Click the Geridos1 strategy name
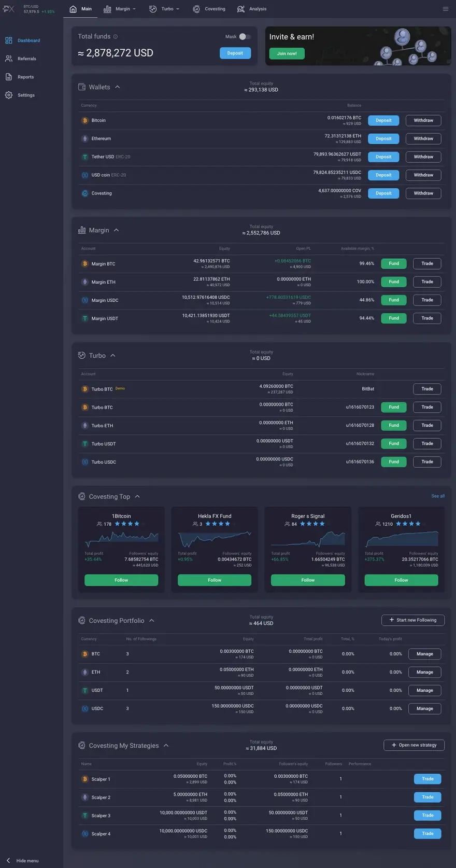Screen dimensions: 456x868 401,516
